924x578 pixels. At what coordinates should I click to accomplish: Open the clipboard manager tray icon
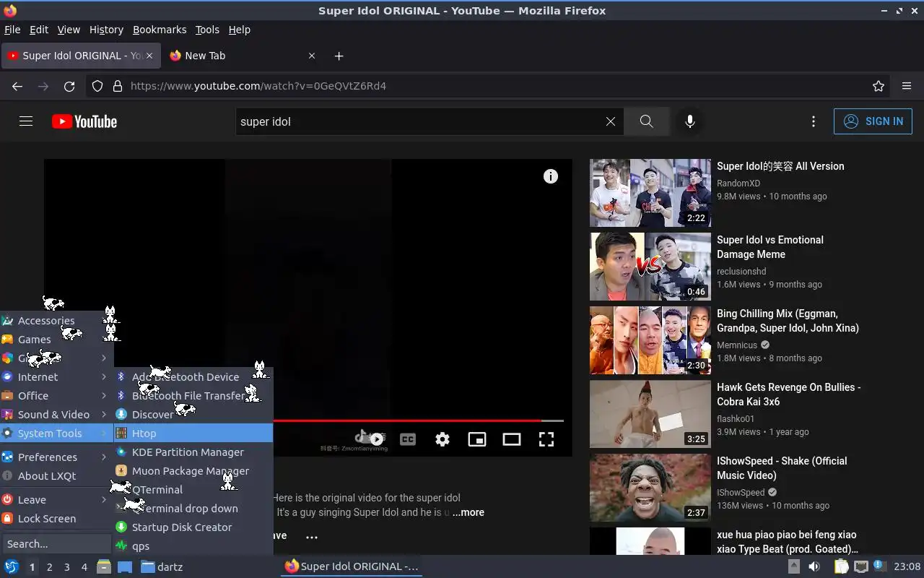pyautogui.click(x=841, y=566)
